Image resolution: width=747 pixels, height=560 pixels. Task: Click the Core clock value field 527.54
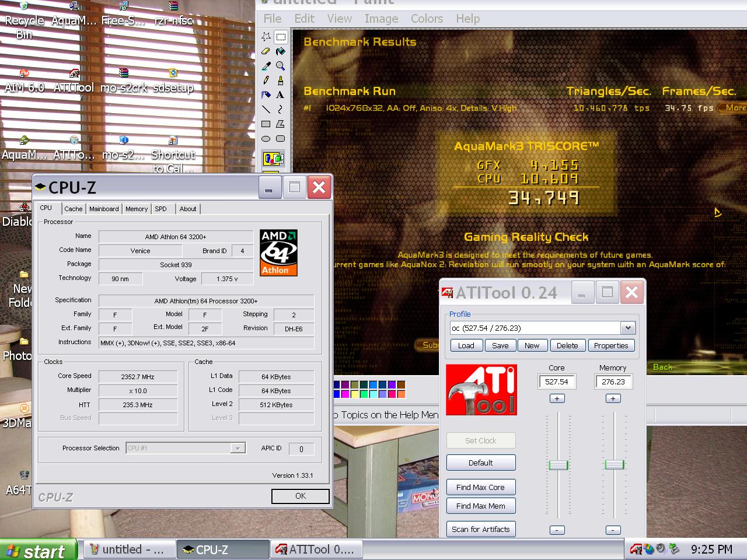pos(557,381)
